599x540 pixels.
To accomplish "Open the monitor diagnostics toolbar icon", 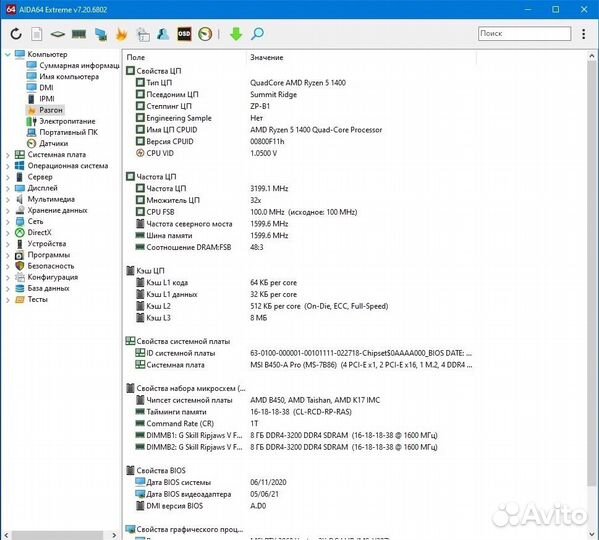I will tap(142, 34).
